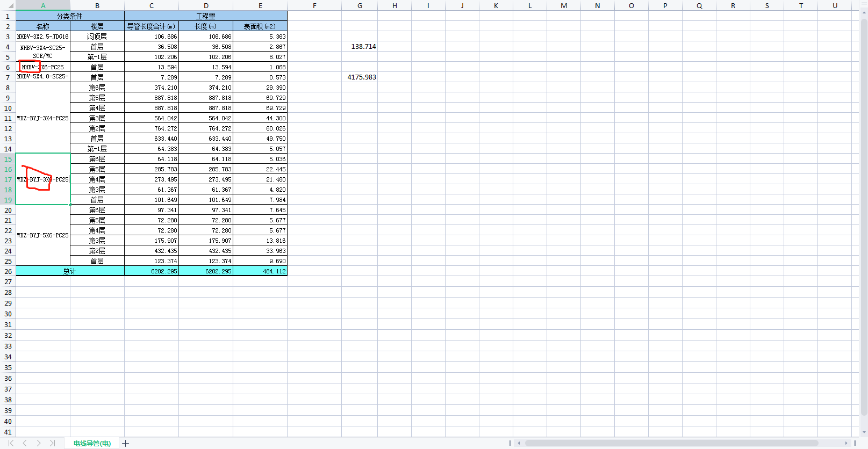The image size is (868, 449).
Task: Select the 工程量 header cell
Action: click(x=206, y=16)
